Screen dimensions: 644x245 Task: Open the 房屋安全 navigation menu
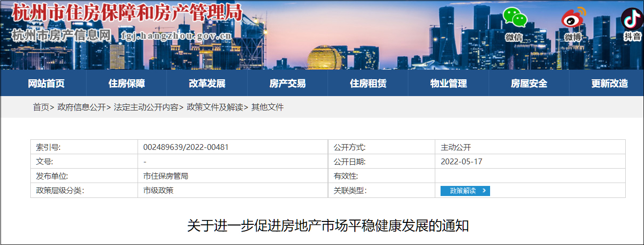click(529, 83)
